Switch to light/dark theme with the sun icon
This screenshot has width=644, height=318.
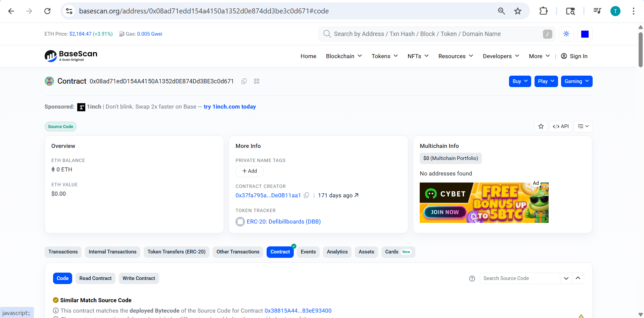(566, 34)
